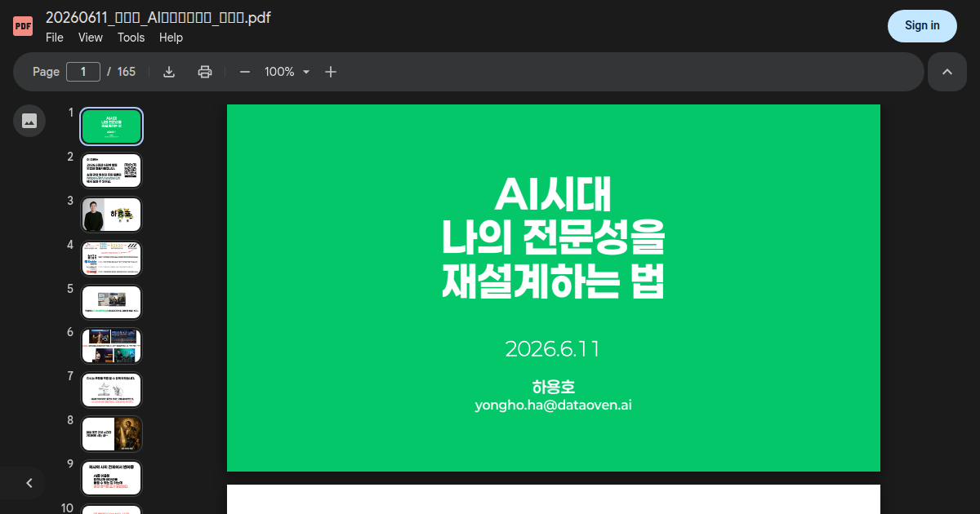Open the View menu
The height and width of the screenshot is (514, 980).
pyautogui.click(x=91, y=38)
